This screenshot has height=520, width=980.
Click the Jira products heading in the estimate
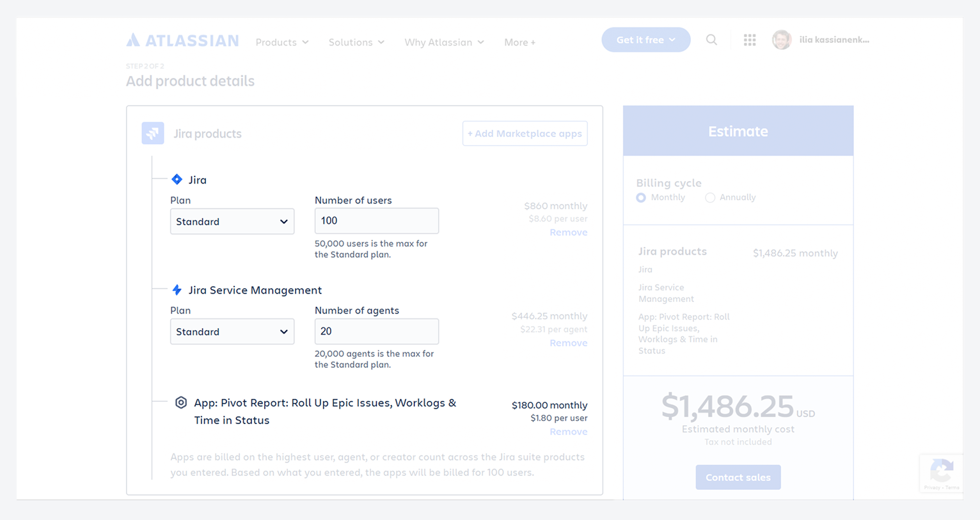tap(672, 251)
